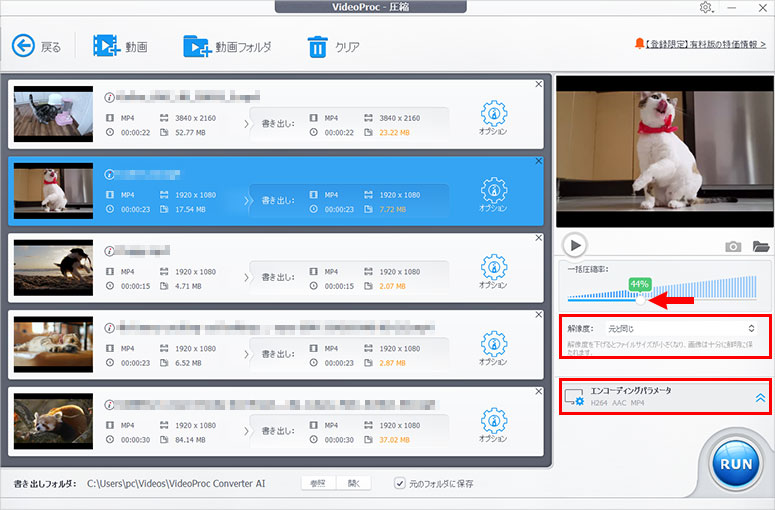This screenshot has height=510, width=775.
Task: Remove the selected second video with X
Action: tap(539, 161)
